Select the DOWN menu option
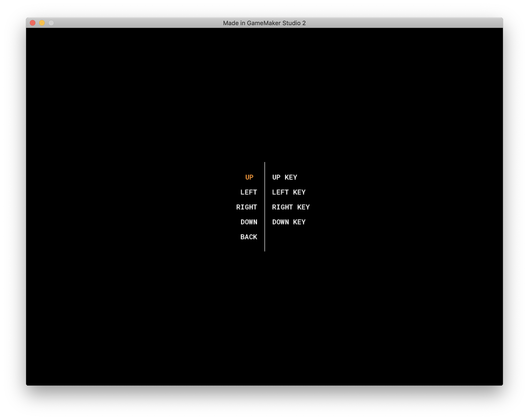Viewport: 529px width, 420px height. (249, 222)
